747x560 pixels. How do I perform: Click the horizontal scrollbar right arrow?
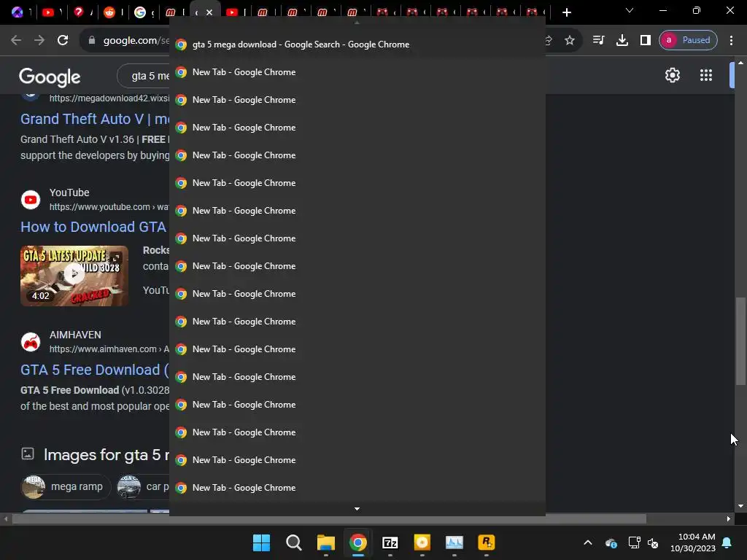point(729,518)
